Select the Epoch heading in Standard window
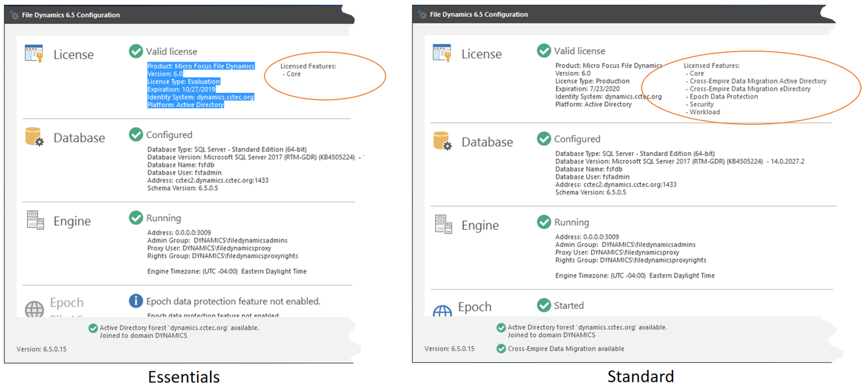The height and width of the screenshot is (387, 868). pyautogui.click(x=475, y=307)
